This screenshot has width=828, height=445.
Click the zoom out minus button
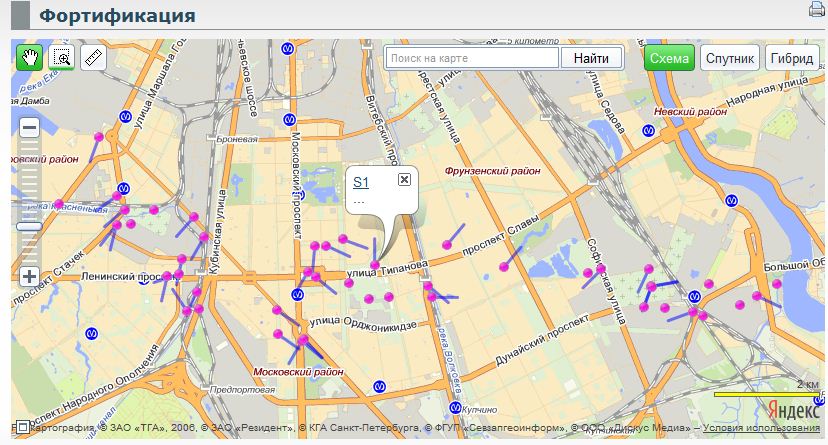(x=29, y=128)
